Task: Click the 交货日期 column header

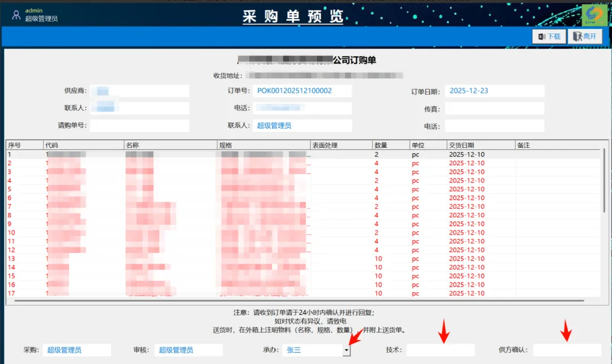Action: tap(481, 145)
